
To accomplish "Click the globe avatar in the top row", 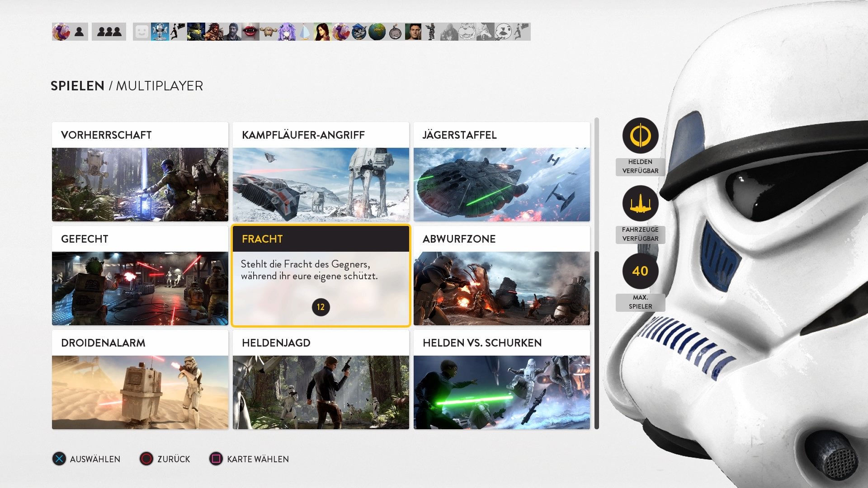I will click(376, 32).
